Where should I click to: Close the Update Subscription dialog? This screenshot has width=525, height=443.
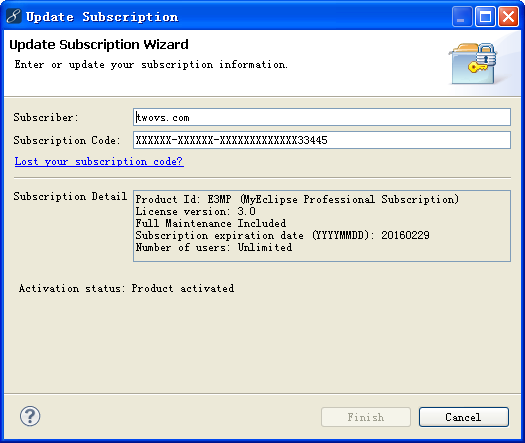pyautogui.click(x=508, y=16)
